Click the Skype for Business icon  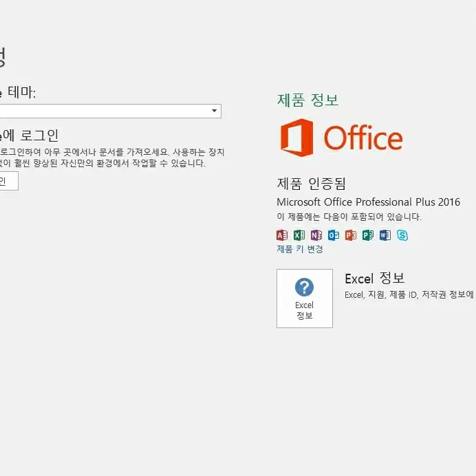402,235
